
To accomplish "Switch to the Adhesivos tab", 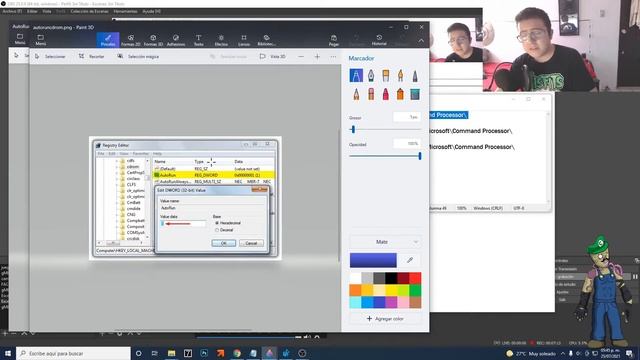I will tap(176, 40).
